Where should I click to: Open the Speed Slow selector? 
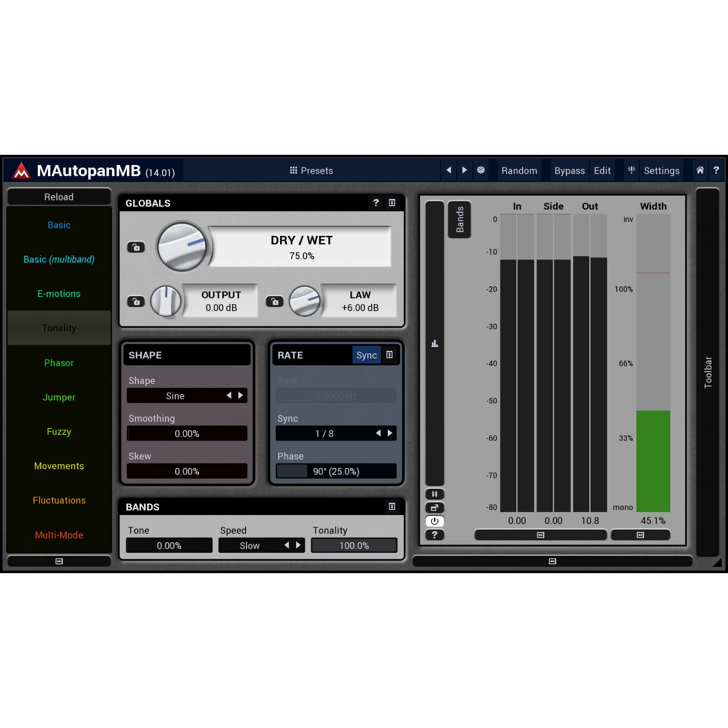point(262,546)
